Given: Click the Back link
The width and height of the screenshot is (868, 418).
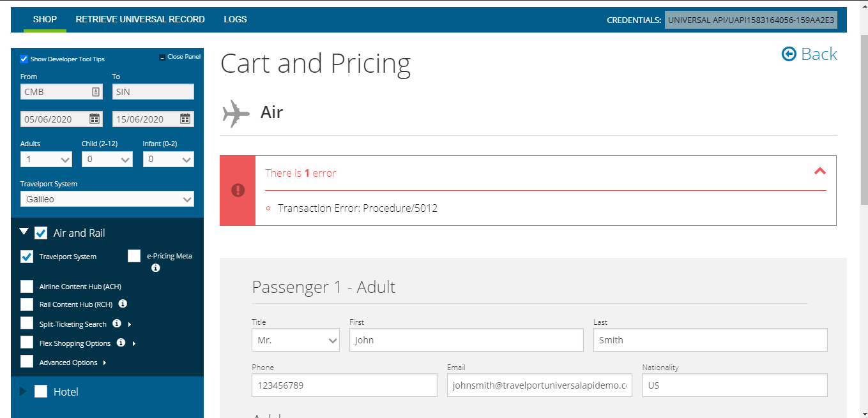Looking at the screenshot, I should point(819,54).
